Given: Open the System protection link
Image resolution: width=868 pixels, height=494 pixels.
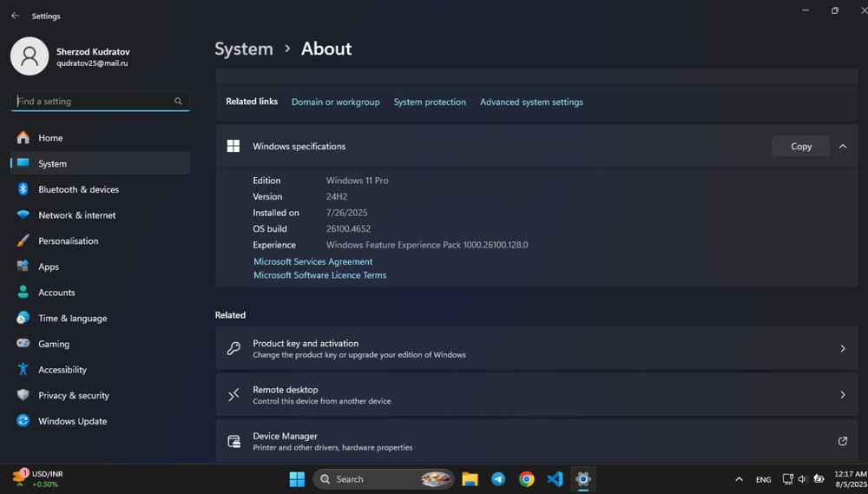Looking at the screenshot, I should click(430, 102).
